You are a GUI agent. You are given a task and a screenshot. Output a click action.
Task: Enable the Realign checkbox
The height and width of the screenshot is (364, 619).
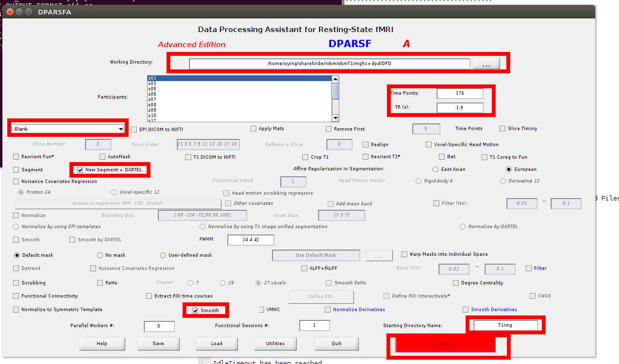click(366, 145)
